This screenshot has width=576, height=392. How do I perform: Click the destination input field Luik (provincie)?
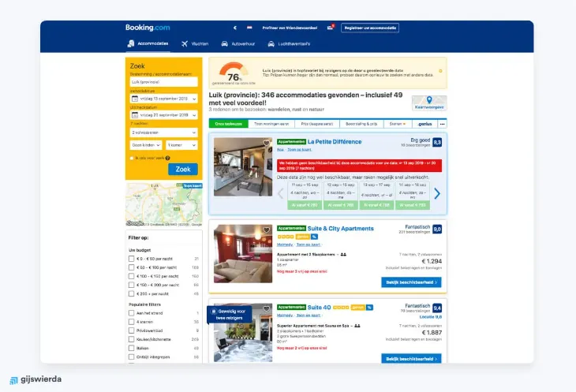coord(164,82)
